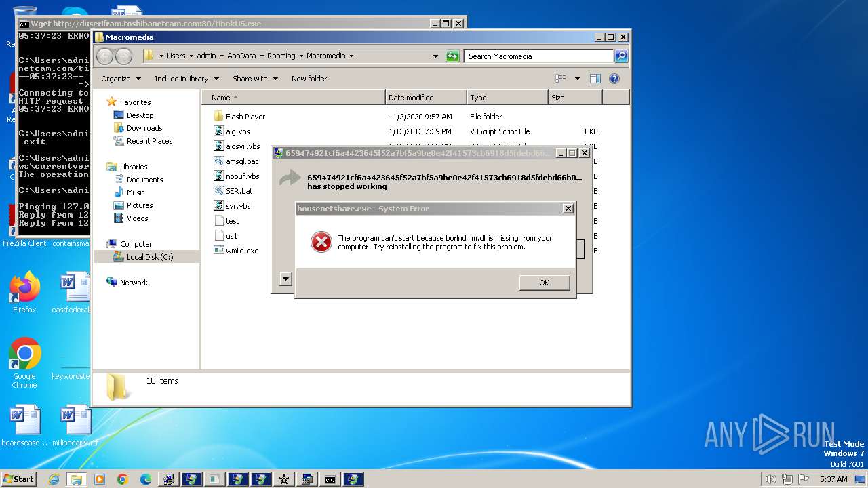This screenshot has width=868, height=488.
Task: Expand the views options arrow
Action: tap(577, 79)
